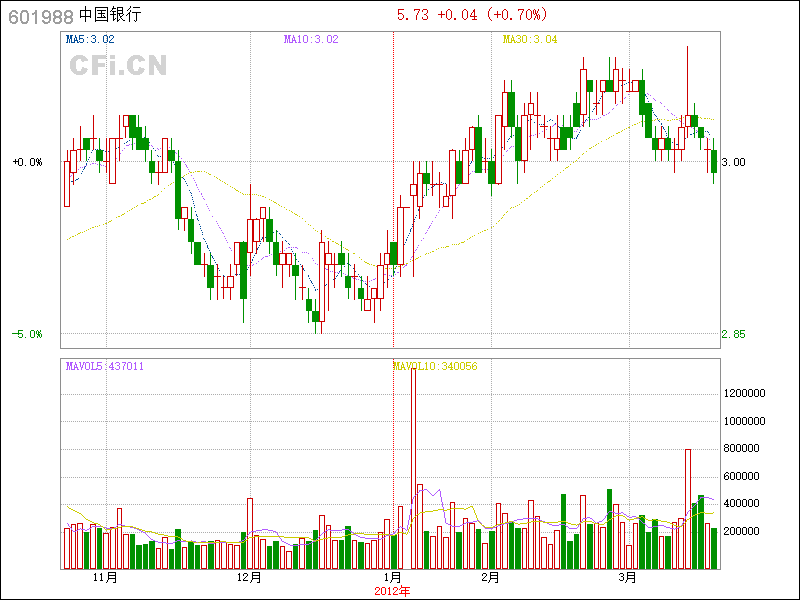Select the MA5:3.02 indicator label
The width and height of the screenshot is (800, 600).
click(x=89, y=39)
